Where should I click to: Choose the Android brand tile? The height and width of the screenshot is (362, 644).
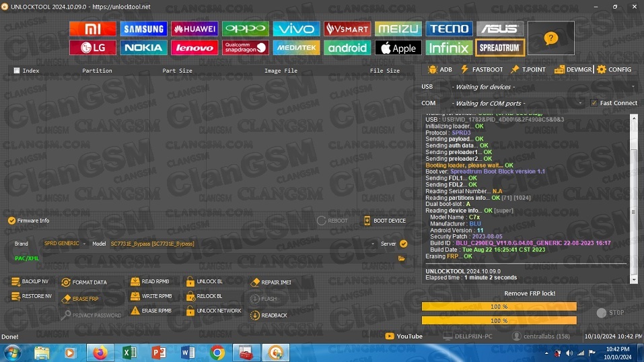click(x=347, y=48)
